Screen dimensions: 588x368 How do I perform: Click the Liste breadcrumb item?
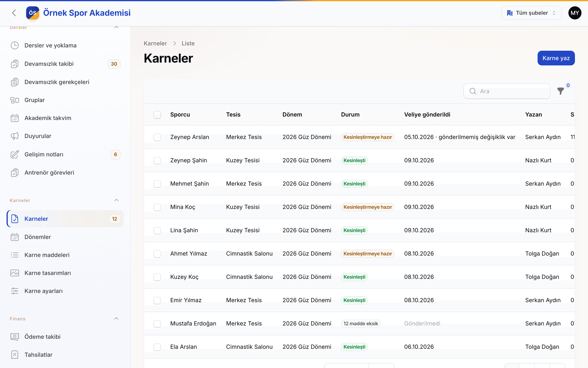point(188,43)
